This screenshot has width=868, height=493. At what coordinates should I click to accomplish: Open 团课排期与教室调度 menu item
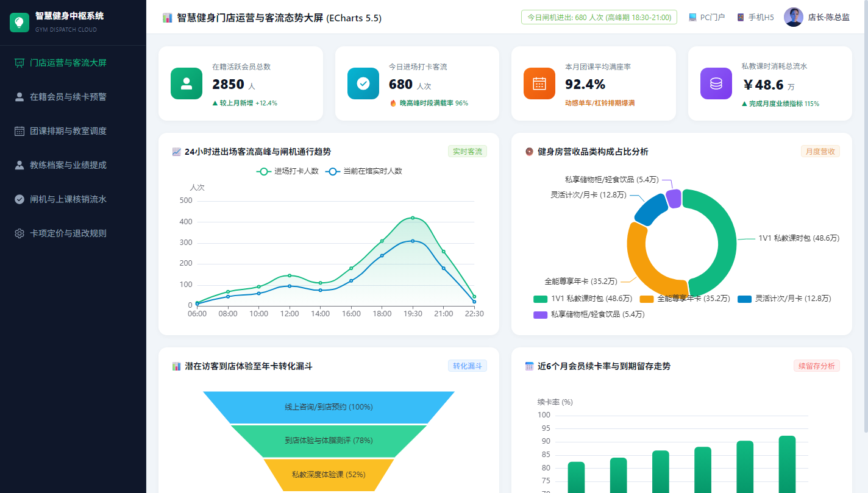coord(73,131)
